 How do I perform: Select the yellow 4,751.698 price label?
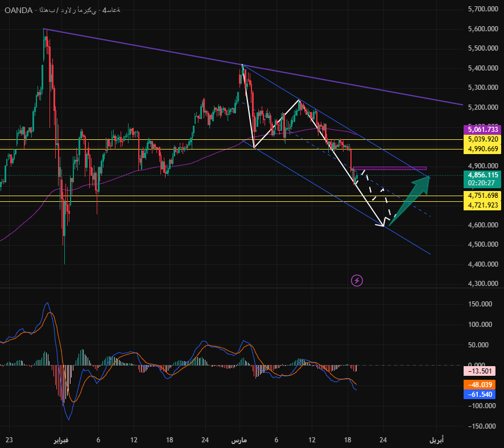[x=482, y=195]
